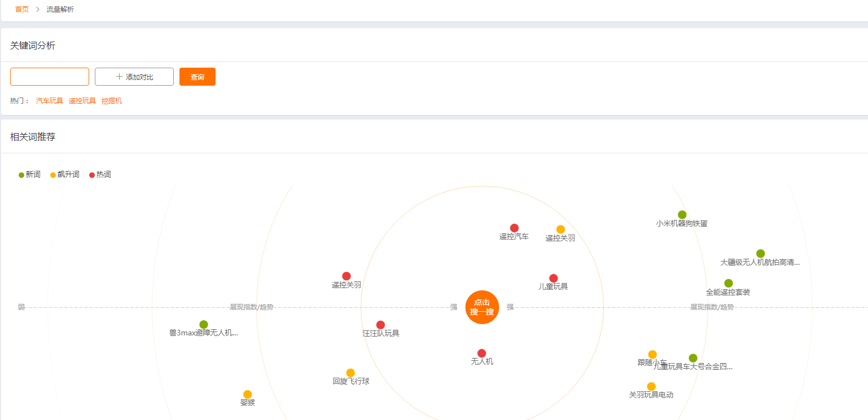This screenshot has width=868, height=420.
Task: Select the 兽3max避障无人机 keyword node
Action: click(204, 325)
